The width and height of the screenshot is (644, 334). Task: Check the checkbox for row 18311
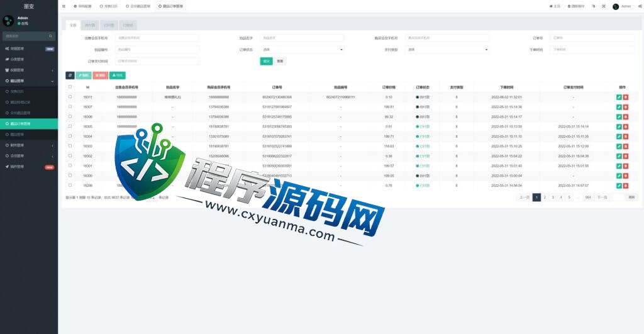pyautogui.click(x=70, y=97)
